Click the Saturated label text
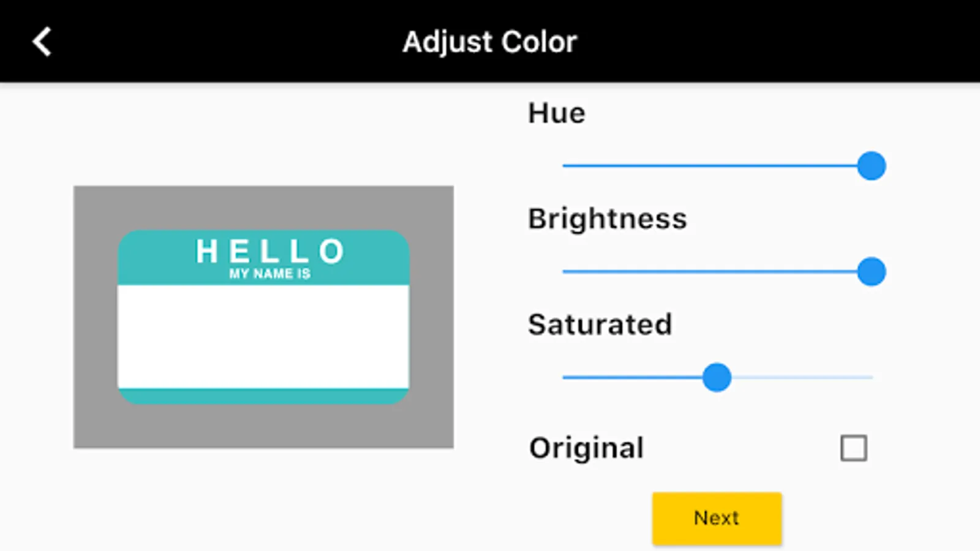 click(600, 324)
